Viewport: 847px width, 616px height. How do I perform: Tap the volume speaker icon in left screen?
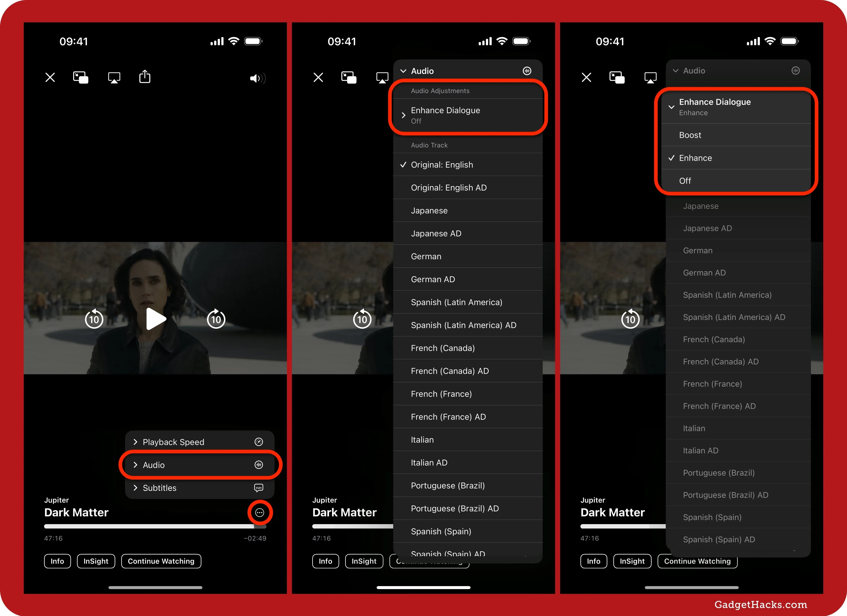258,78
